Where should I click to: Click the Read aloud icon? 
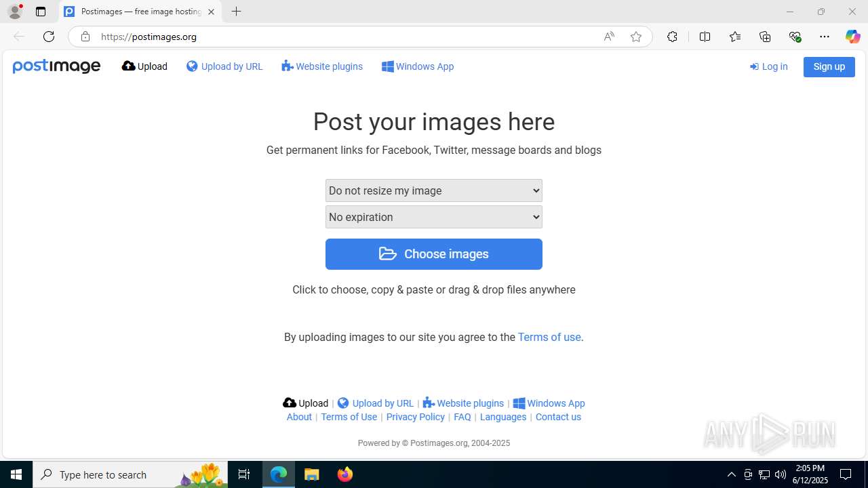coord(609,37)
